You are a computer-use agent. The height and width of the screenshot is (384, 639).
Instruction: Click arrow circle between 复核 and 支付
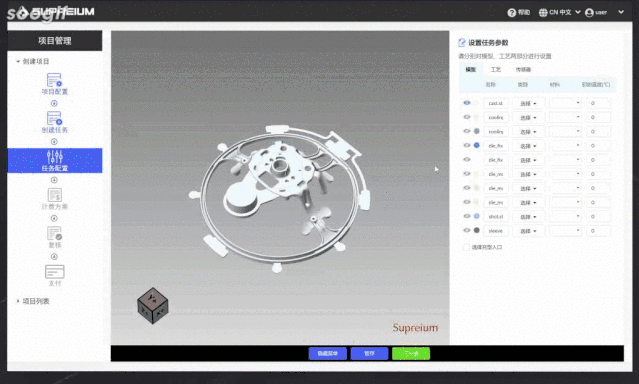[x=54, y=256]
